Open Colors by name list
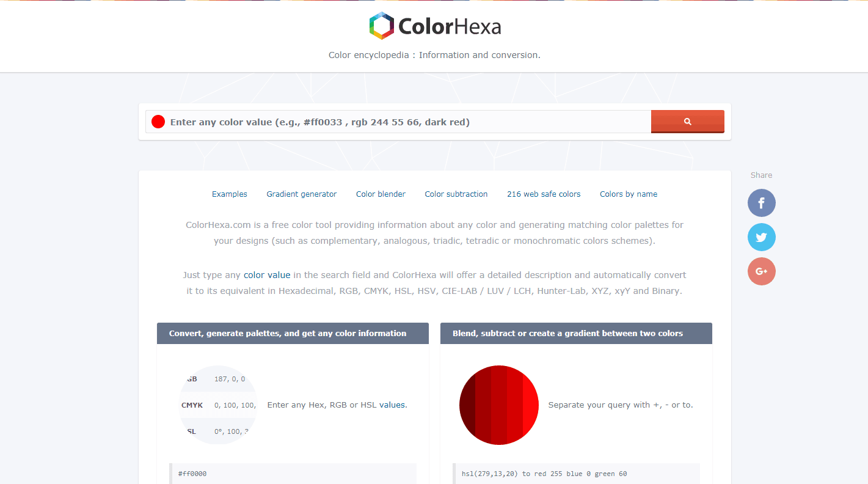Image resolution: width=868 pixels, height=484 pixels. [629, 194]
